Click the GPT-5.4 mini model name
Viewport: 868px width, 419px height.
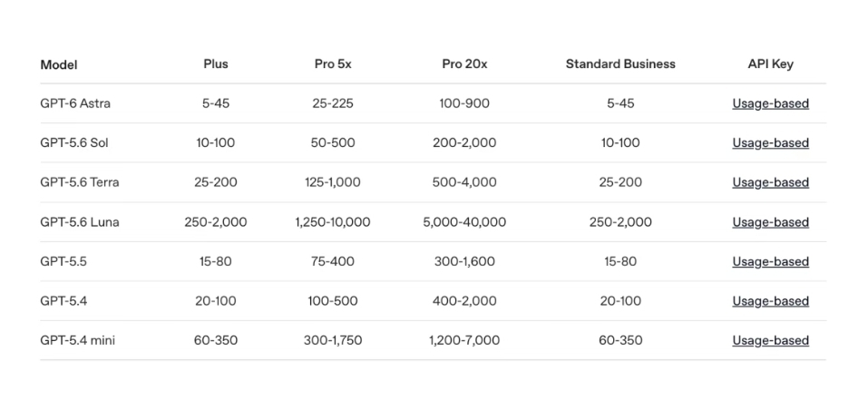point(77,340)
